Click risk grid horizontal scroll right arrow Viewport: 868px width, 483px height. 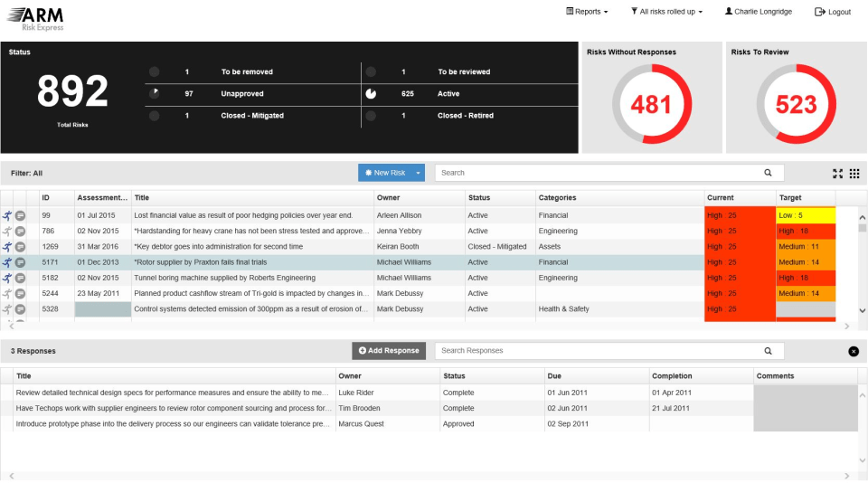846,327
